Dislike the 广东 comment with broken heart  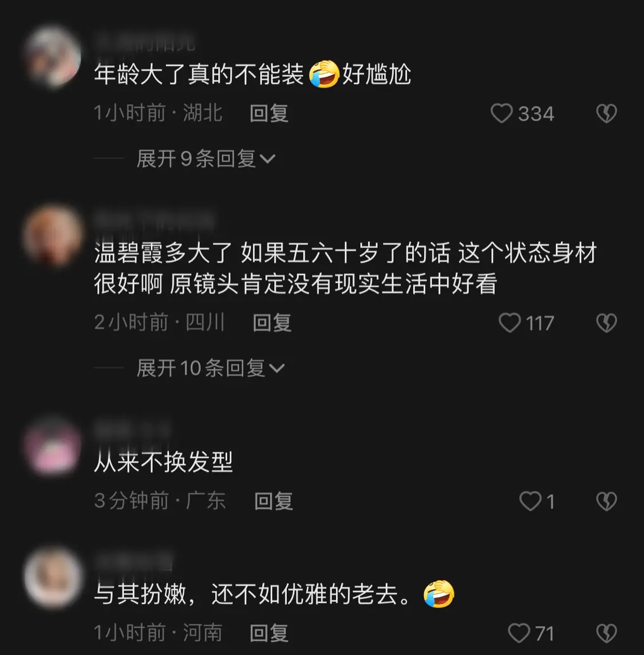[606, 501]
